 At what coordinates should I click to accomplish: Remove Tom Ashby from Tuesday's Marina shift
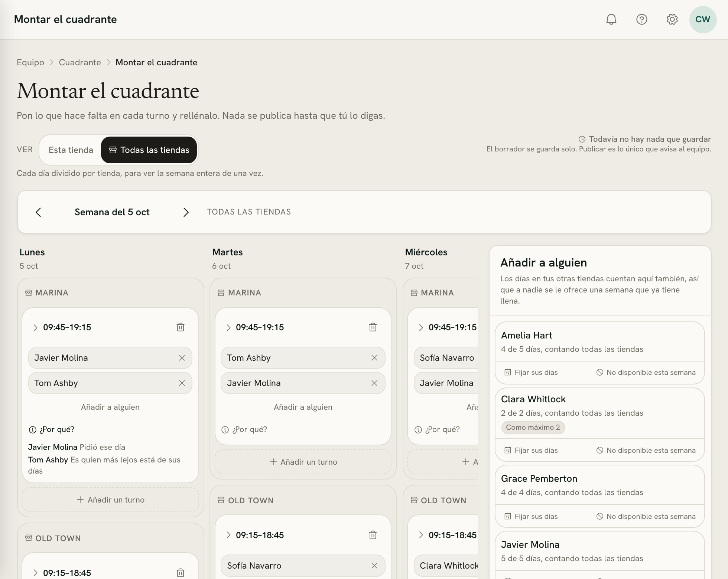coord(374,358)
